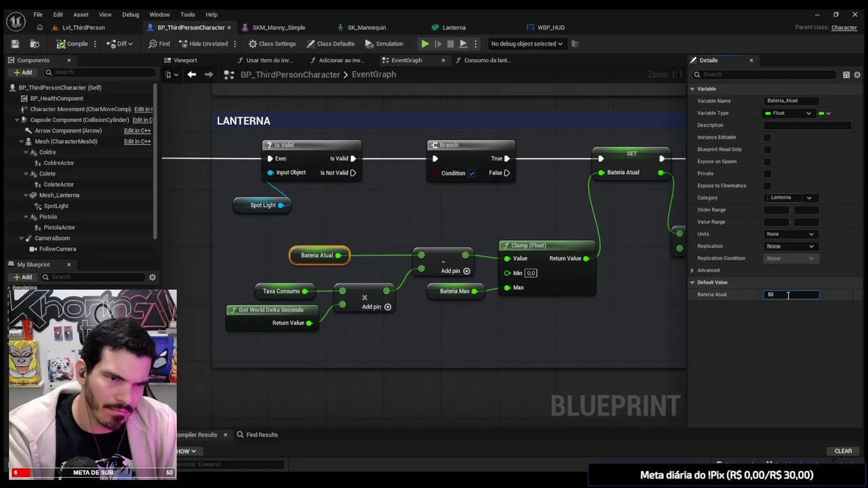This screenshot has width=868, height=488.
Task: Toggle Blueprint Read Only checkbox
Action: click(x=768, y=150)
